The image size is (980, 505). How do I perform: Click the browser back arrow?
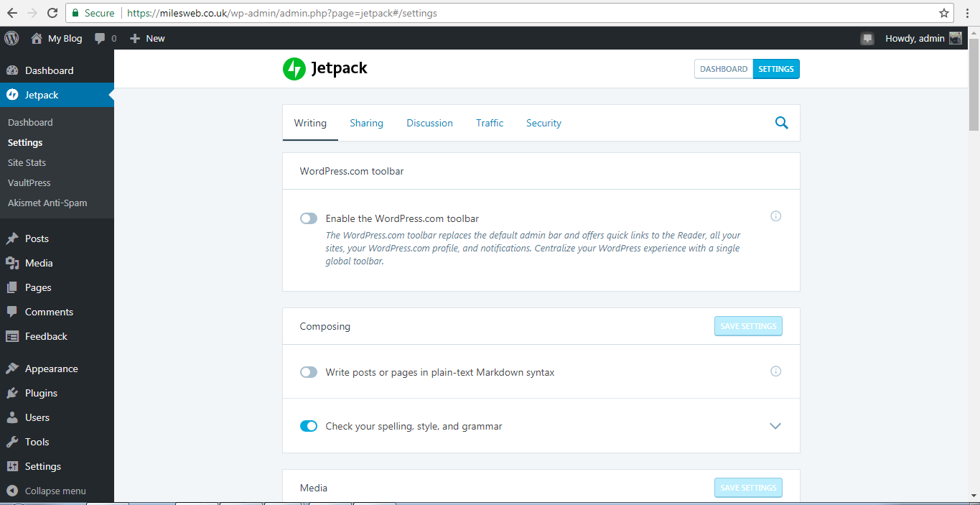coord(12,13)
